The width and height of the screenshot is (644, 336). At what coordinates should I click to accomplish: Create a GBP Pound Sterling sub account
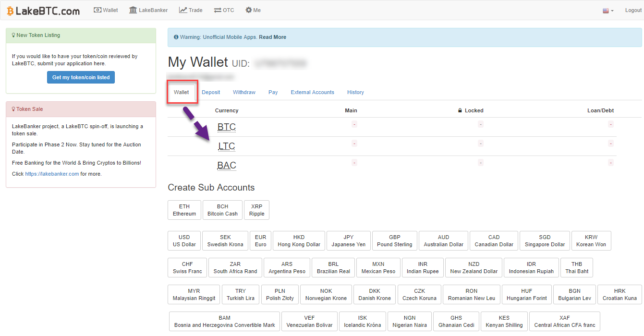(395, 241)
